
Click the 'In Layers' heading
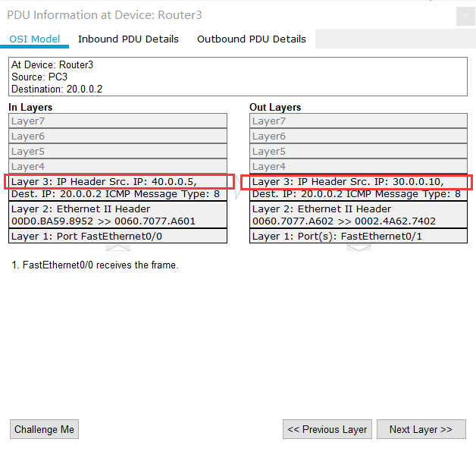[30, 107]
